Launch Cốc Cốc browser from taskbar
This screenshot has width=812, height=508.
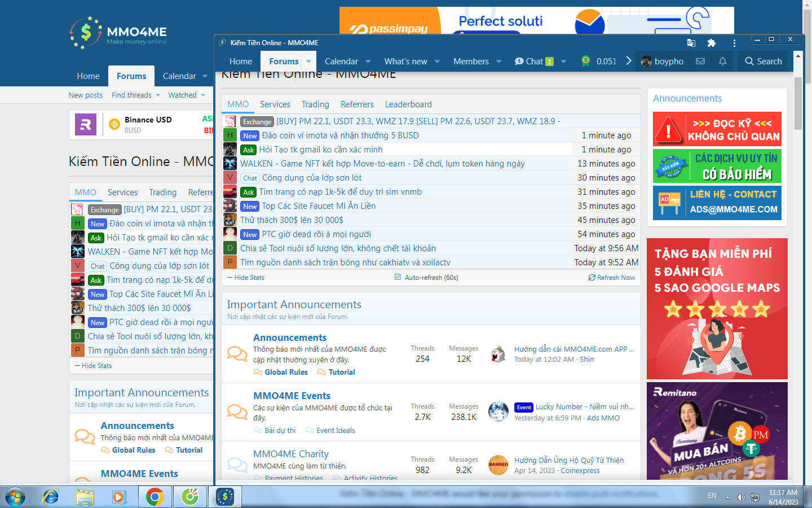pyautogui.click(x=190, y=497)
